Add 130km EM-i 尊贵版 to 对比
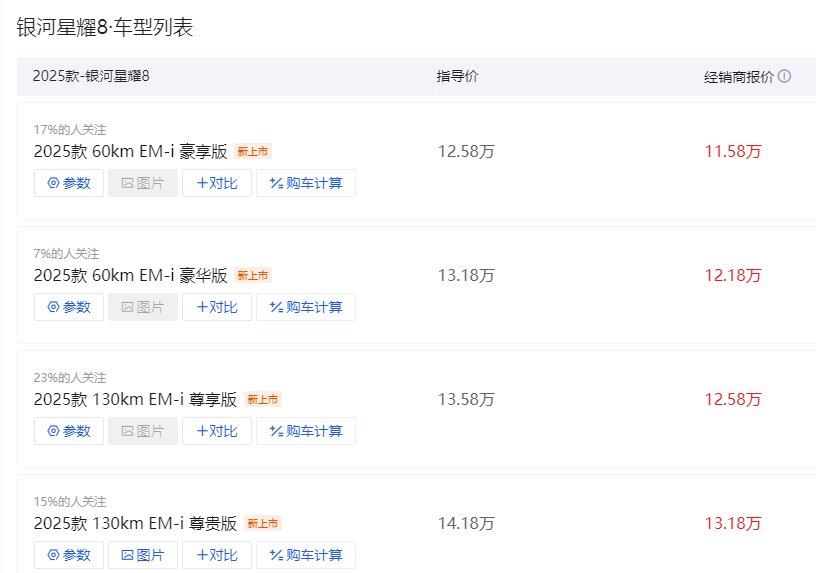816x573 pixels. [217, 555]
